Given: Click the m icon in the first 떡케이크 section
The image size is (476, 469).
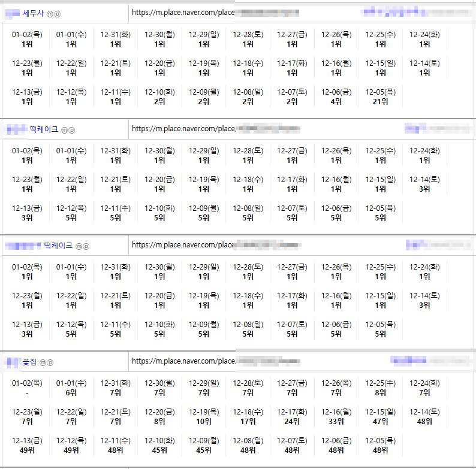Looking at the screenshot, I should [65, 130].
